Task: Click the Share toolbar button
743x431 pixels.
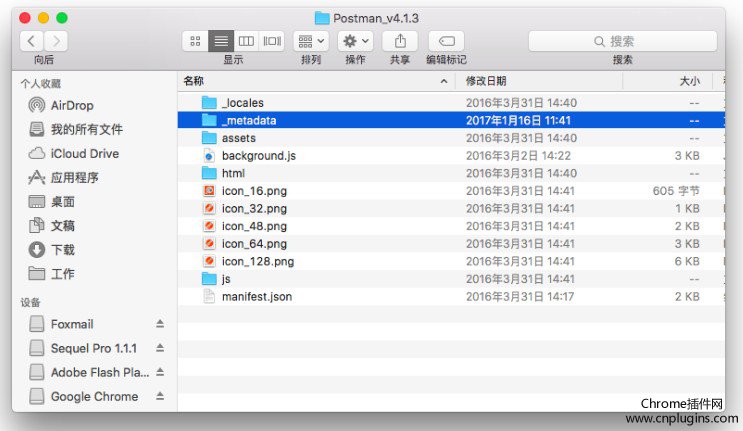Action: pyautogui.click(x=400, y=41)
